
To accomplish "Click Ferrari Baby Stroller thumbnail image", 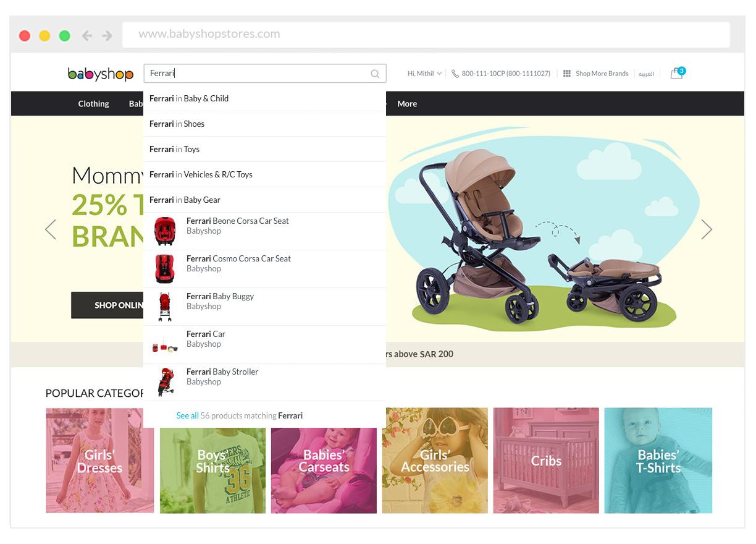I will coord(166,382).
